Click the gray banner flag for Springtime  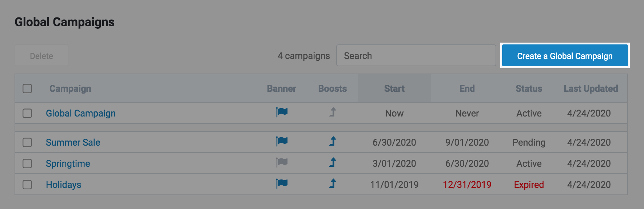click(x=282, y=163)
